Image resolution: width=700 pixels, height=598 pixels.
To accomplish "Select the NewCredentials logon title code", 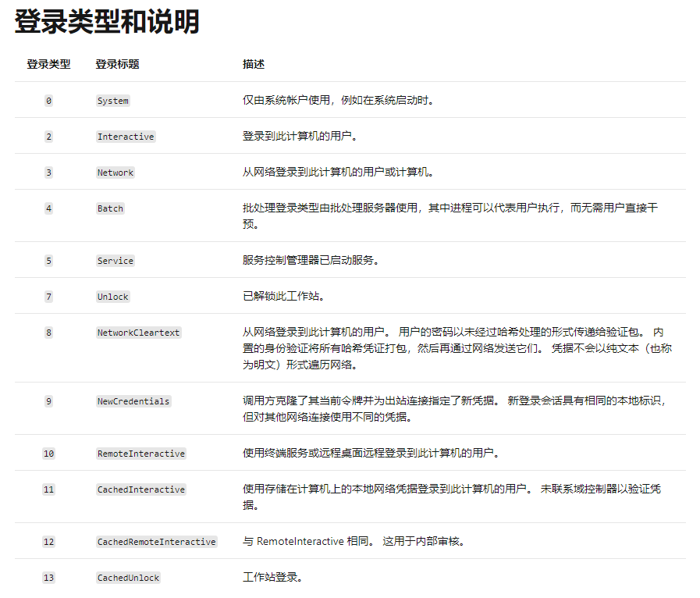I will click(133, 401).
